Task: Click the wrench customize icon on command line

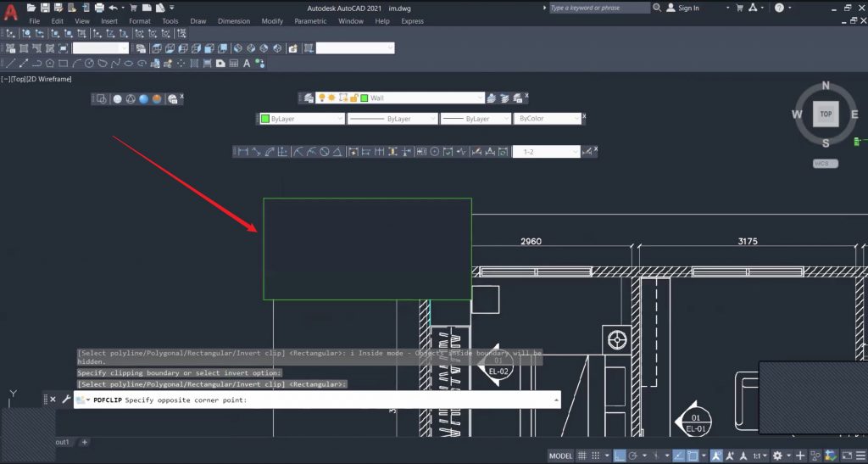Action: 66,400
